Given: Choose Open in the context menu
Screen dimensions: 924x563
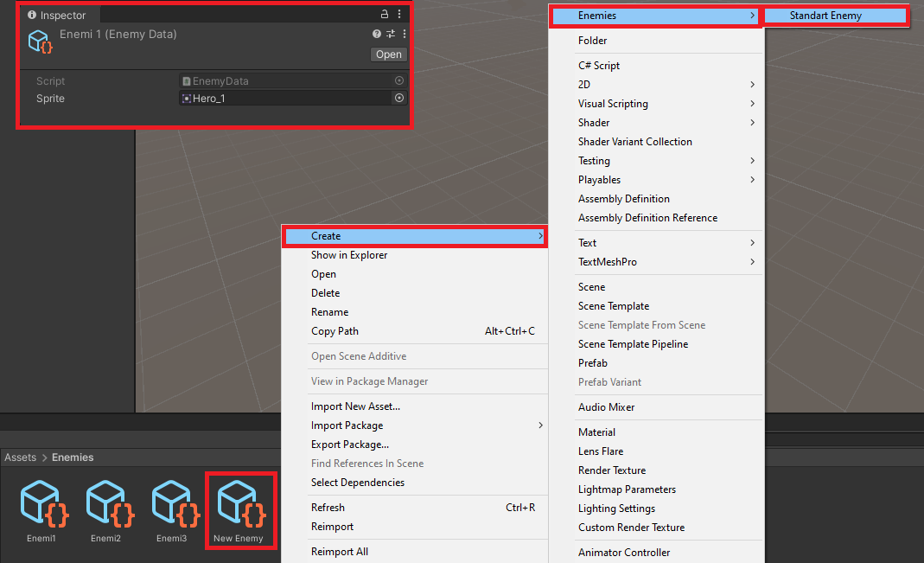Looking at the screenshot, I should 415,274.
